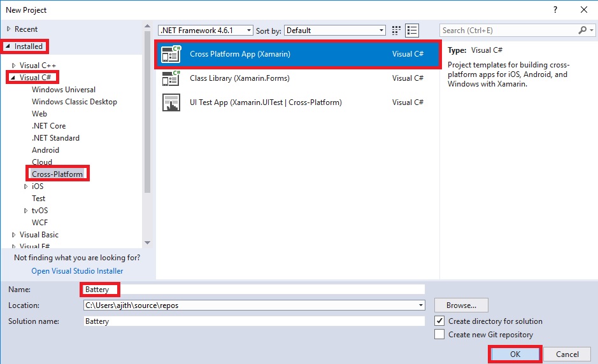The height and width of the screenshot is (364, 598).
Task: Click tree scrollbar down arrow
Action: (147, 242)
